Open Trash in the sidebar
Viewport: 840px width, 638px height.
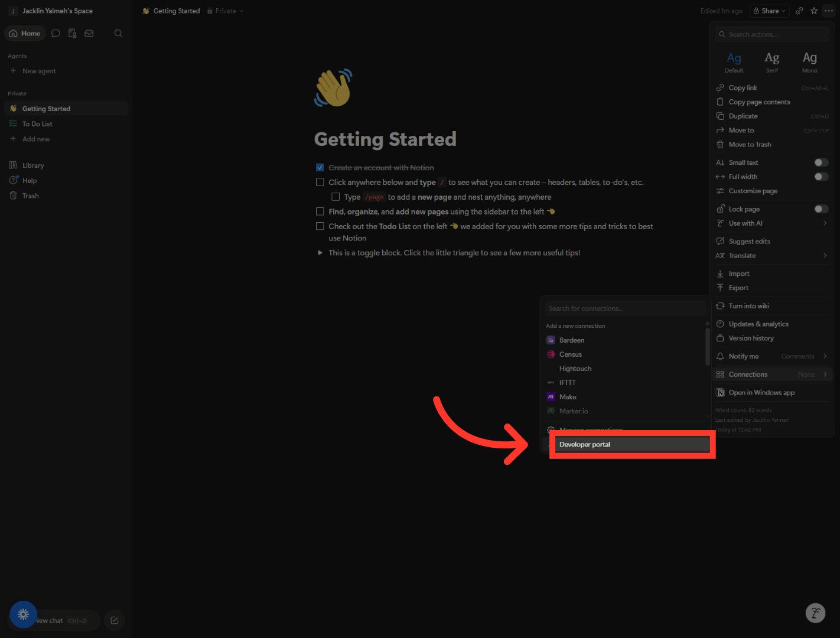click(x=66, y=196)
